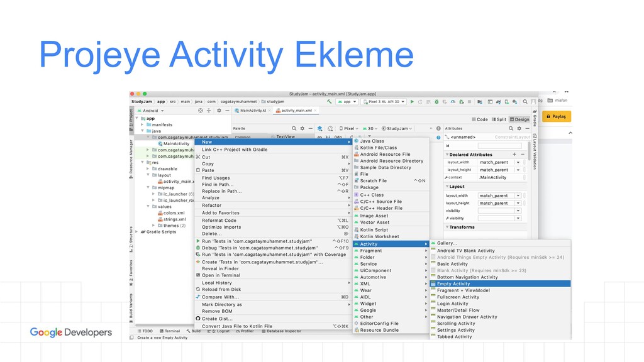Image resolution: width=644 pixels, height=362 pixels.
Task: Toggle status bar tool window square icon
Action: click(x=132, y=337)
